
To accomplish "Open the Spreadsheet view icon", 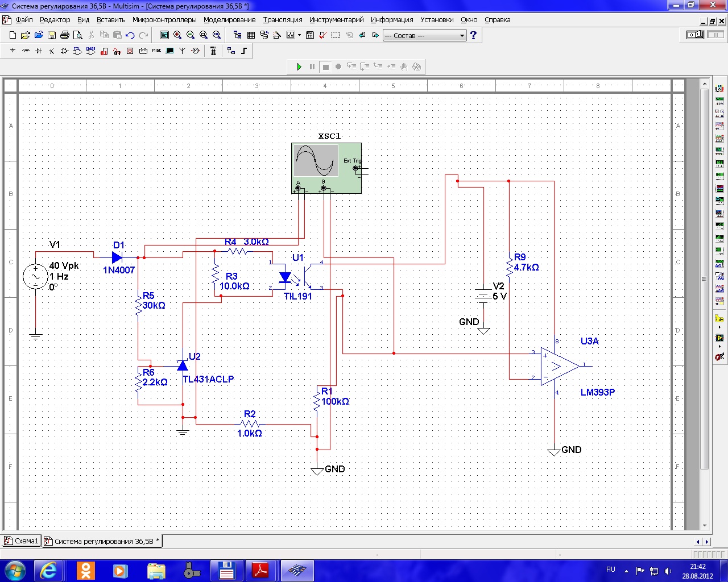I will 251,35.
